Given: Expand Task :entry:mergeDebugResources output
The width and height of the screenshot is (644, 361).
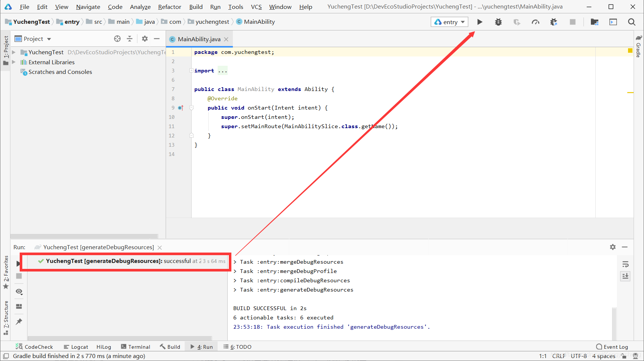Looking at the screenshot, I should (x=235, y=262).
